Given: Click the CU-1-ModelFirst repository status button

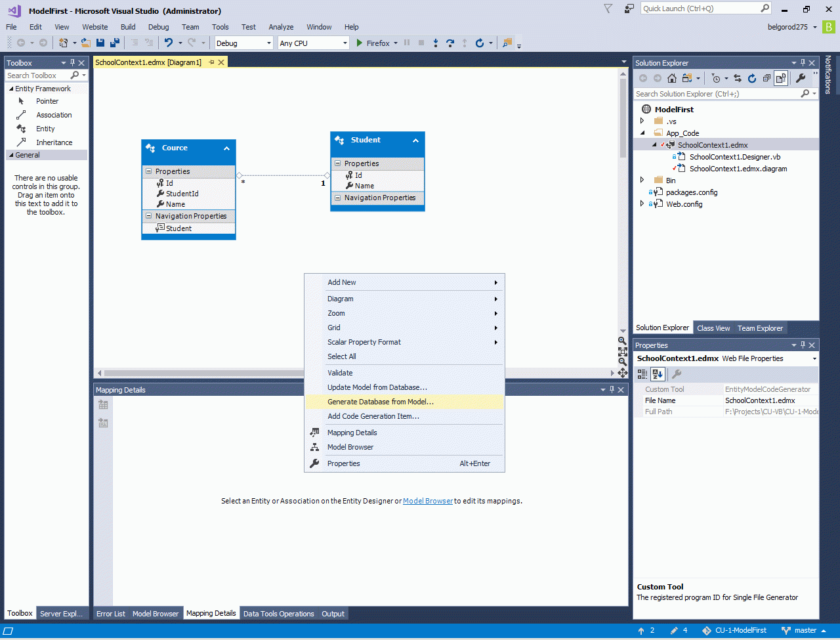Looking at the screenshot, I should [x=734, y=631].
